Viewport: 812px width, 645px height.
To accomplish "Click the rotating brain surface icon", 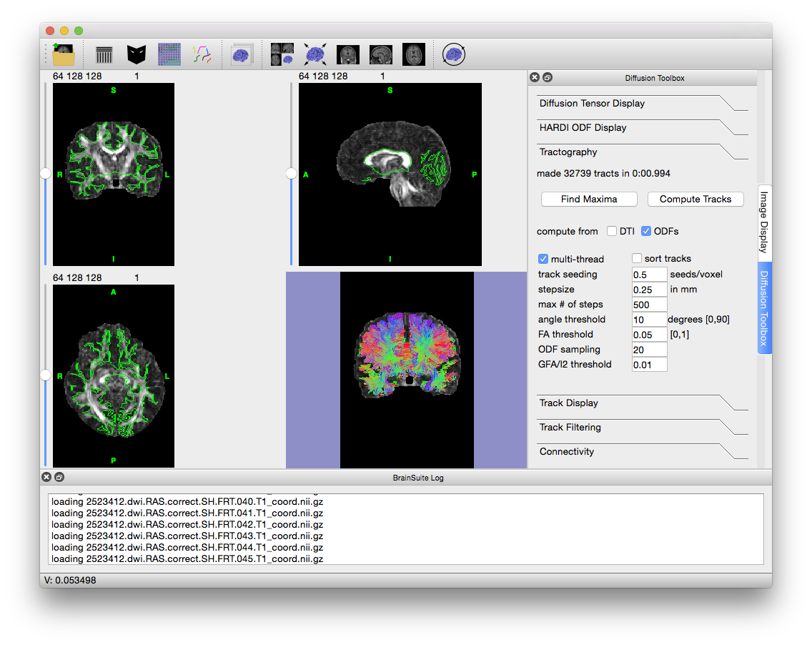I will tap(454, 54).
